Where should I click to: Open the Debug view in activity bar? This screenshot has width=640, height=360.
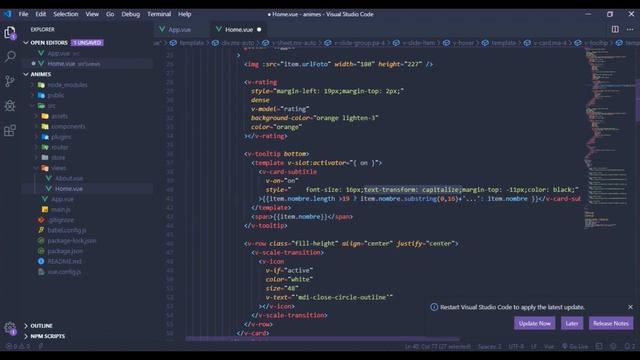click(10, 106)
